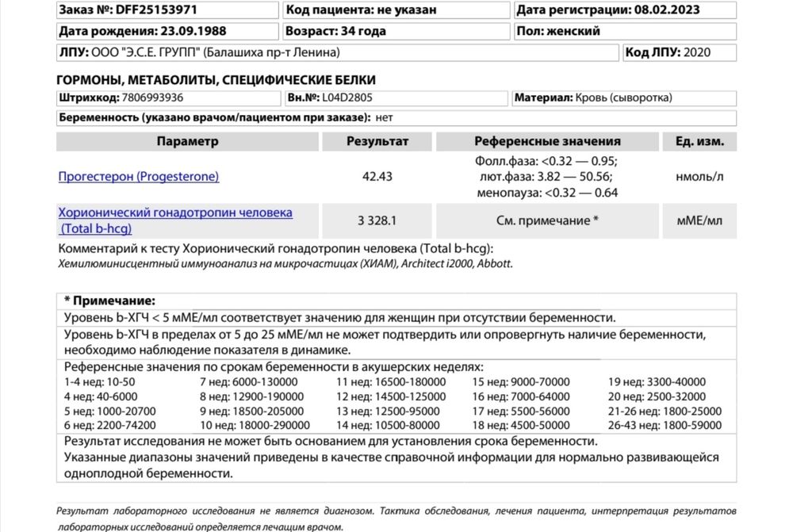Select the 5 нед: 1000-20700 range
Image resolution: width=793 pixels, height=532 pixels.
click(x=109, y=411)
